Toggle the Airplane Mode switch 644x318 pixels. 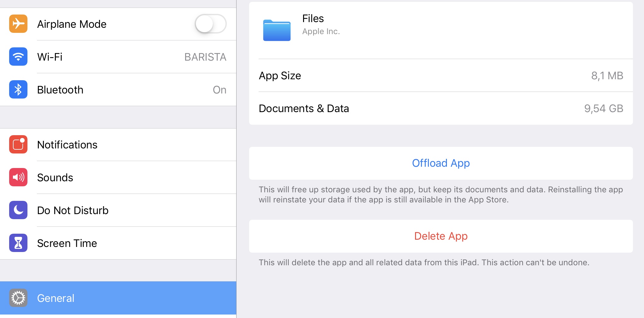pos(210,24)
